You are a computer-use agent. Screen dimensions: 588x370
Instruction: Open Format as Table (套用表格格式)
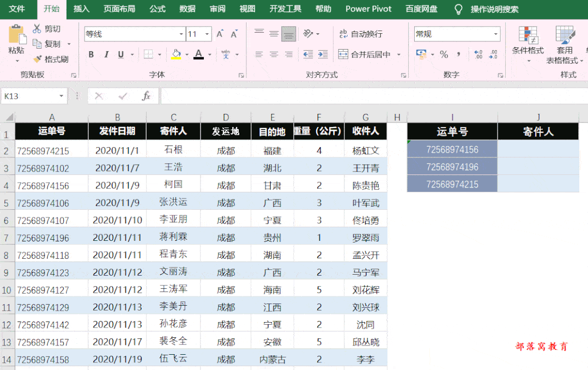pos(565,45)
